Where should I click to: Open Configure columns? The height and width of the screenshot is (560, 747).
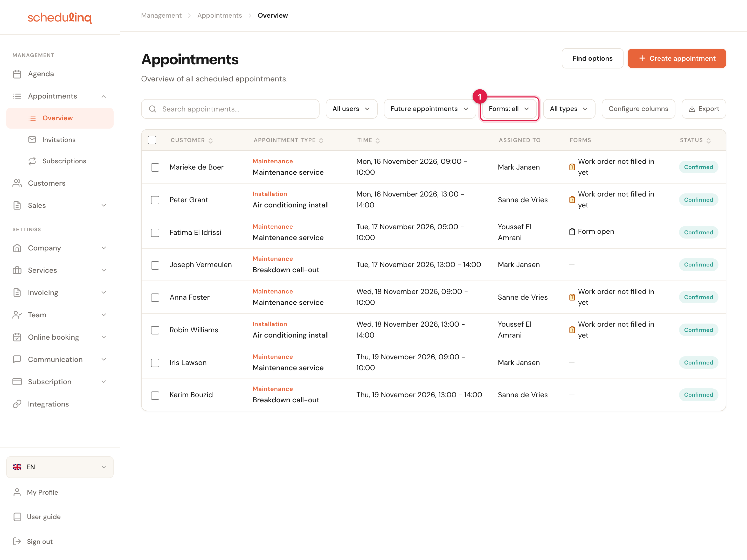pos(638,109)
